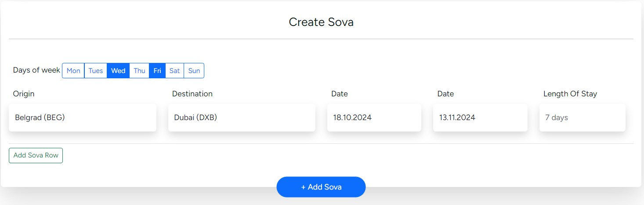
Task: Deselect the Wed day button
Action: click(x=118, y=70)
